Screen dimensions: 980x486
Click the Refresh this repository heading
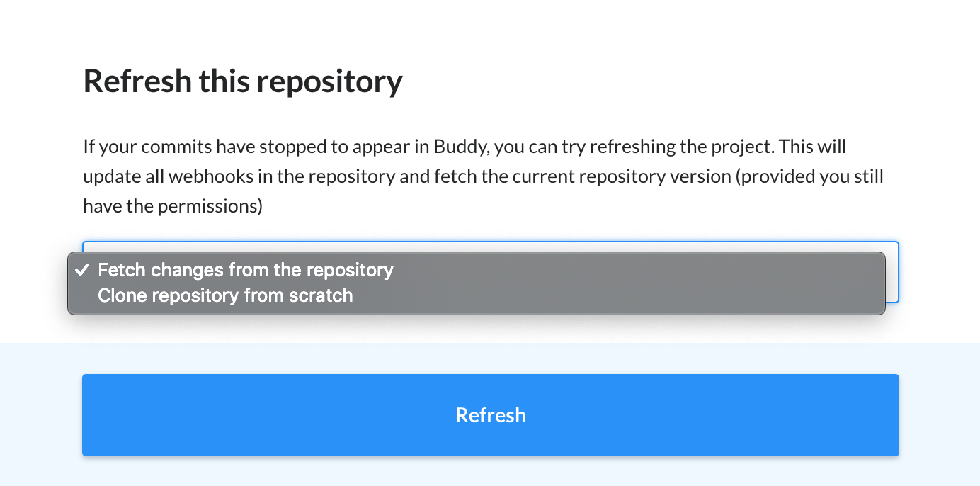pyautogui.click(x=243, y=81)
